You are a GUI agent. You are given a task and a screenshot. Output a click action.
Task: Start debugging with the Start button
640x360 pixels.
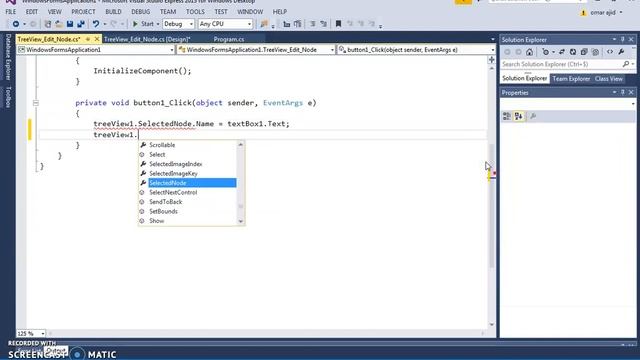pyautogui.click(x=143, y=24)
